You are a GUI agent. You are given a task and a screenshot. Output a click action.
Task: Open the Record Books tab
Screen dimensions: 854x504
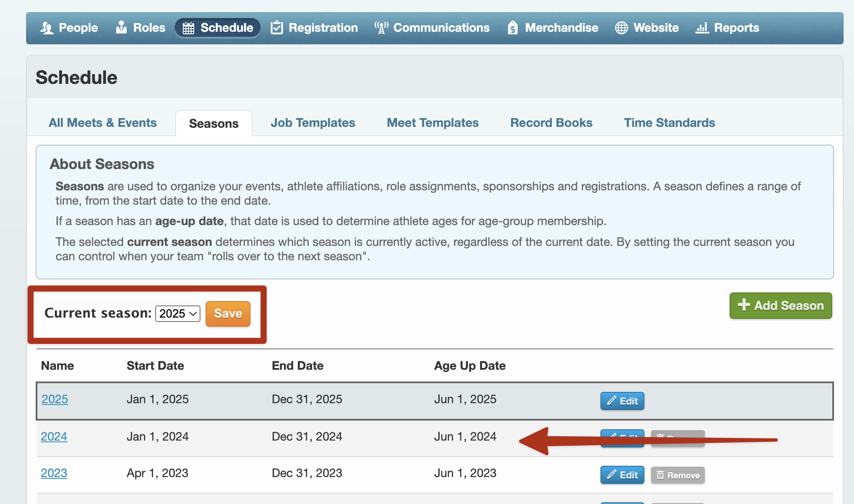pos(551,123)
